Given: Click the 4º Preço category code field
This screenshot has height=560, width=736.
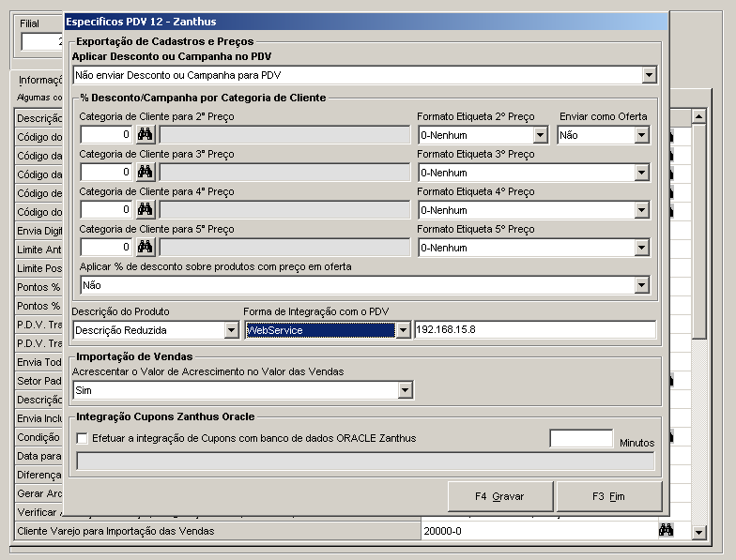Looking at the screenshot, I should point(107,210).
